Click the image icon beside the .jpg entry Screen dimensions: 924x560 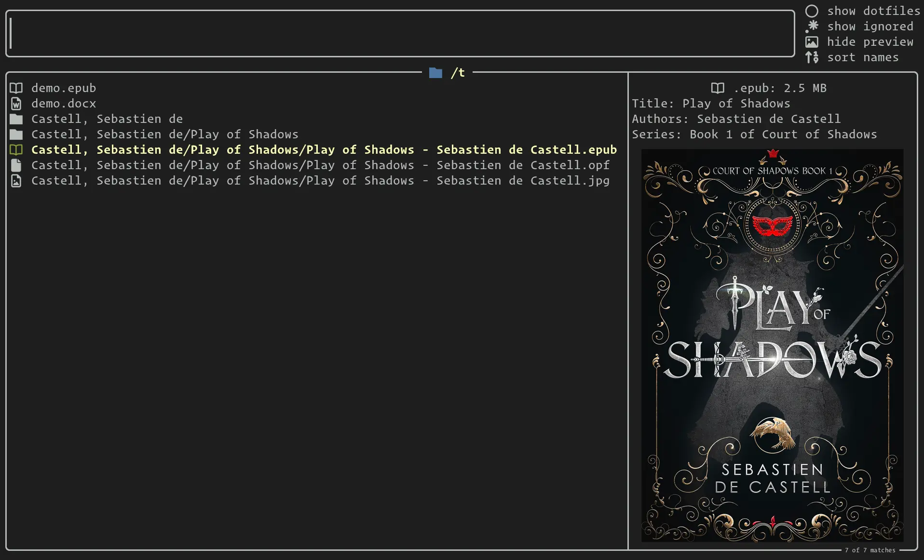pyautogui.click(x=16, y=181)
